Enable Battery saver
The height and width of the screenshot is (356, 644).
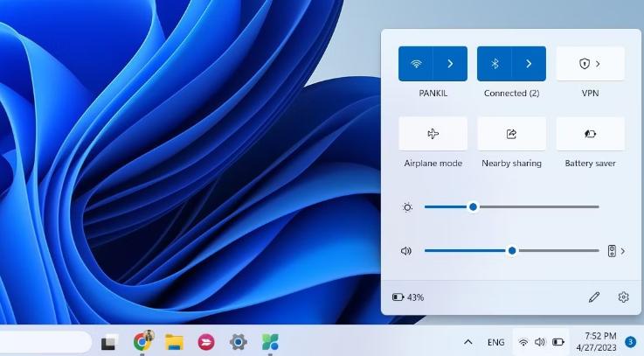pyautogui.click(x=590, y=134)
